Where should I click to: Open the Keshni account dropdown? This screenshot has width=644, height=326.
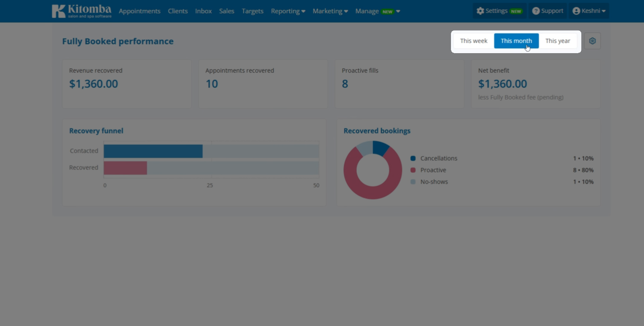[x=589, y=11]
